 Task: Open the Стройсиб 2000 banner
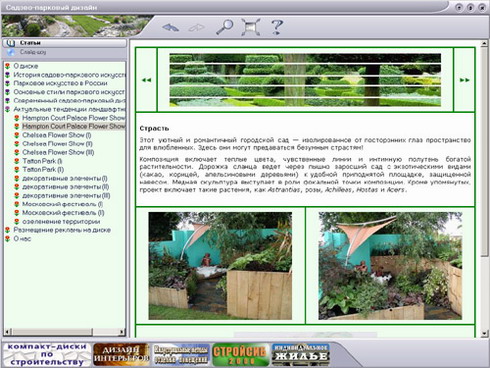240,355
